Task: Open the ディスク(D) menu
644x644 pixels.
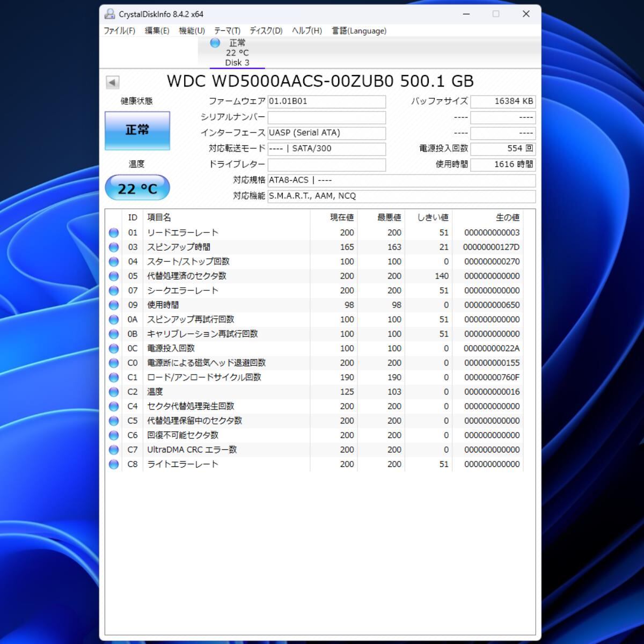Action: click(266, 31)
